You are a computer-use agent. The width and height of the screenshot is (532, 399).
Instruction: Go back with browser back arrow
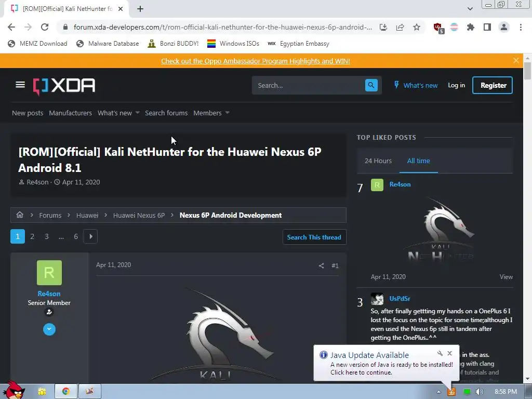(11, 27)
